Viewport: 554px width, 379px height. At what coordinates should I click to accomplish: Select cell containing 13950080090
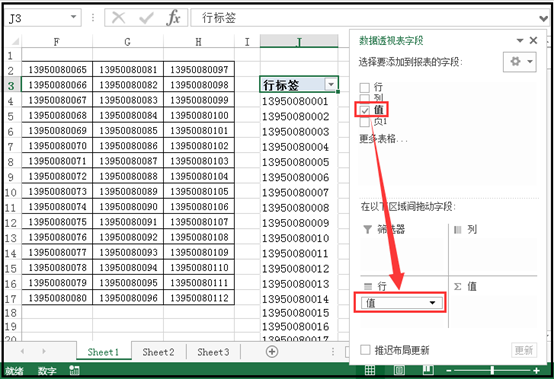(128, 207)
